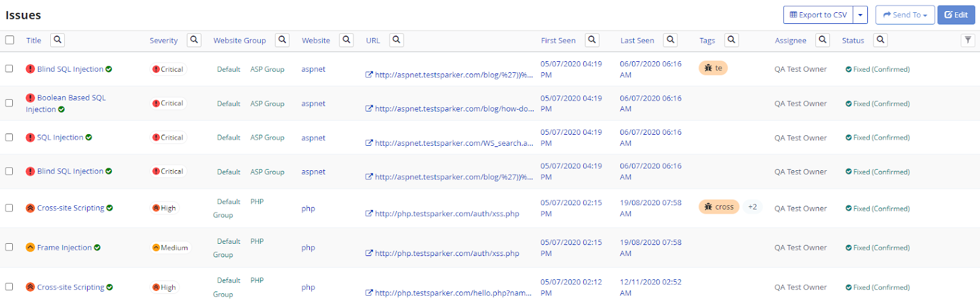This screenshot has width=980, height=305.
Task: Sort by Status column header
Action: tap(853, 40)
